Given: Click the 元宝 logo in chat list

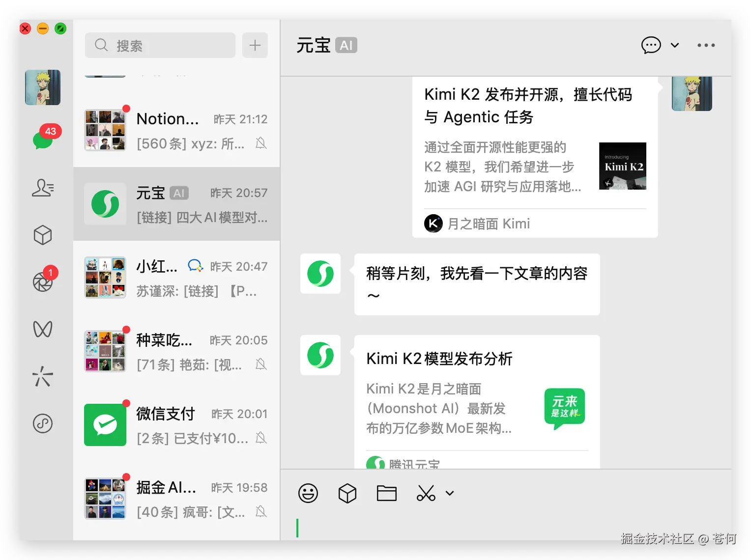Looking at the screenshot, I should [x=105, y=204].
